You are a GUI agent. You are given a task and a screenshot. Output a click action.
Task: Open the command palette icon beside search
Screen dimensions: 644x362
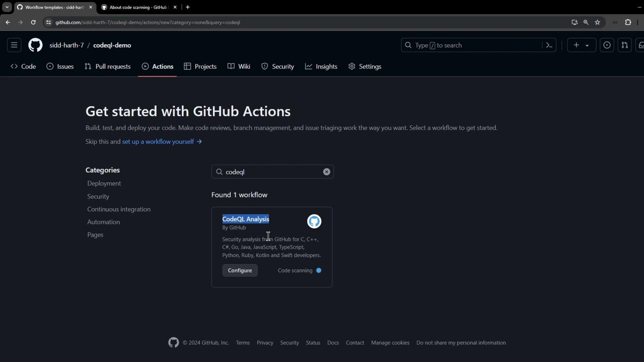549,45
